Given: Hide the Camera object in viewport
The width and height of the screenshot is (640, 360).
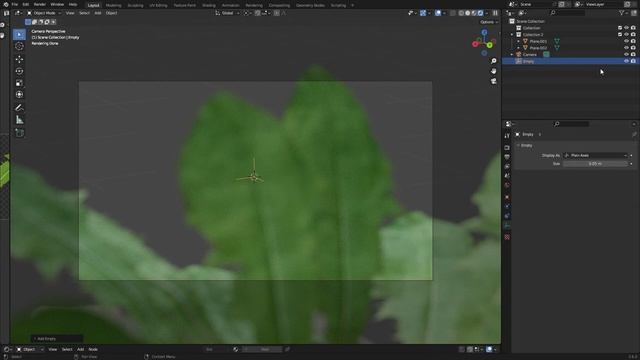Looking at the screenshot, I should tap(626, 54).
